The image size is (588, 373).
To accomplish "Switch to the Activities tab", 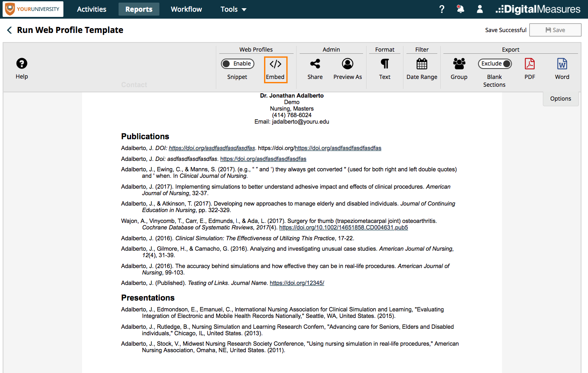I will tap(91, 9).
